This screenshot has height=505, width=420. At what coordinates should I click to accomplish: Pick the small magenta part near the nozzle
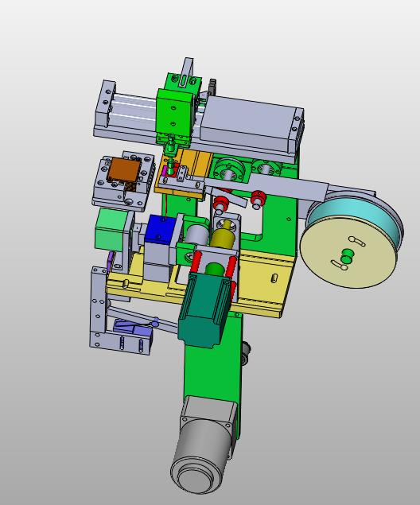point(166,170)
